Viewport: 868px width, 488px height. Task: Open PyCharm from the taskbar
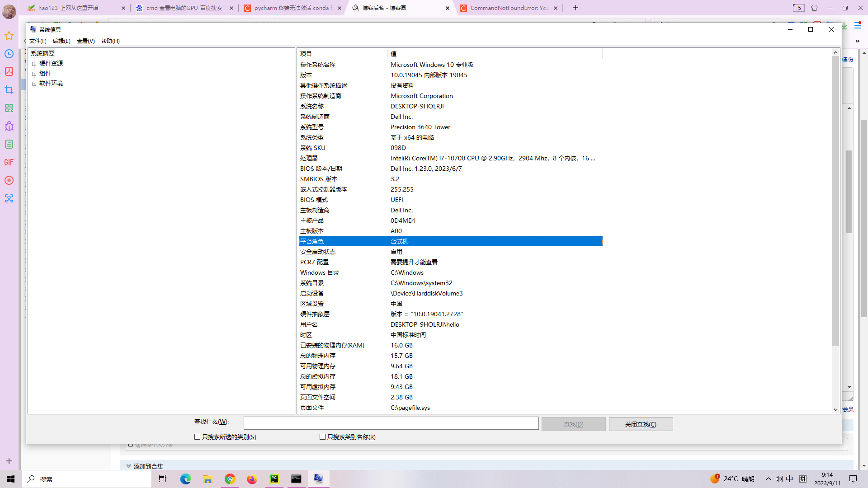[x=274, y=479]
